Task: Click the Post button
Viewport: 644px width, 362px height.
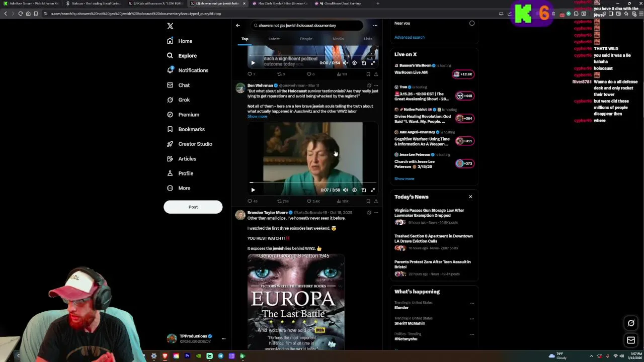Action: [193, 207]
